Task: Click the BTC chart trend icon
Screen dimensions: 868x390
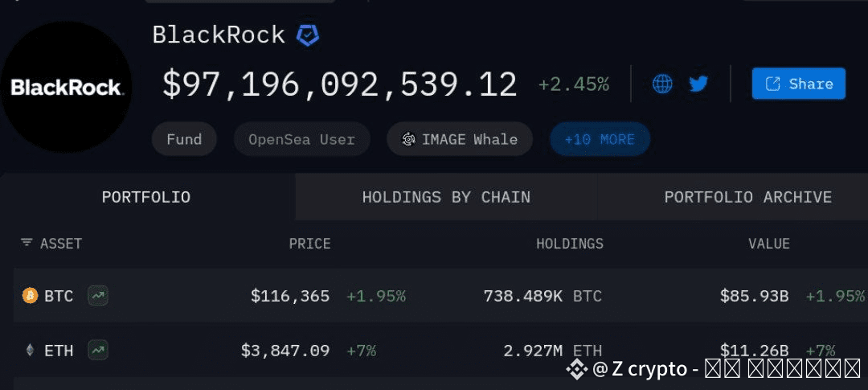Action: (98, 296)
